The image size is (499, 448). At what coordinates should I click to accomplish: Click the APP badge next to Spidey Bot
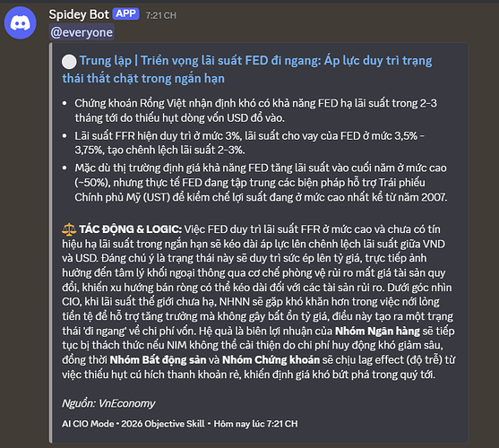point(126,14)
